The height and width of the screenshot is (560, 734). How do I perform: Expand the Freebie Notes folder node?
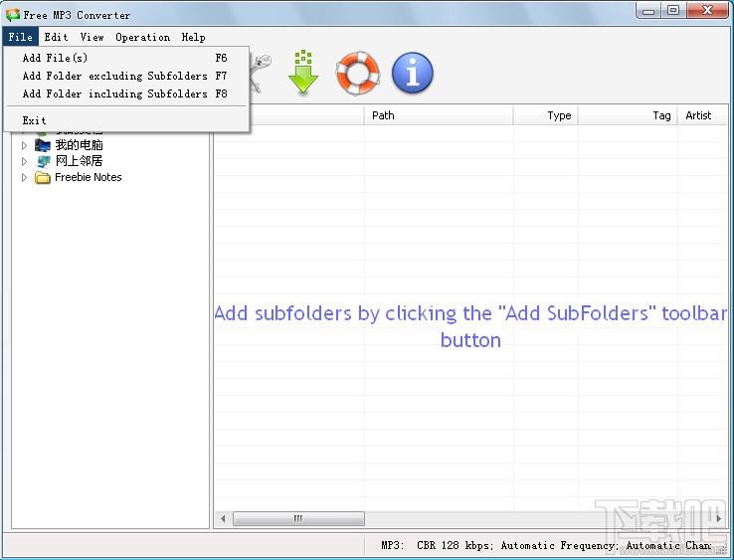tap(24, 177)
